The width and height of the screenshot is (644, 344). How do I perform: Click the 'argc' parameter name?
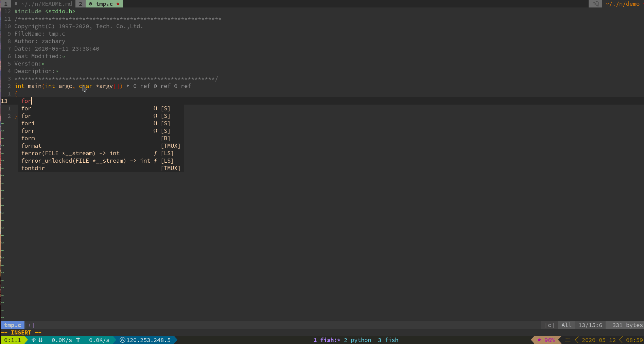[x=65, y=86]
